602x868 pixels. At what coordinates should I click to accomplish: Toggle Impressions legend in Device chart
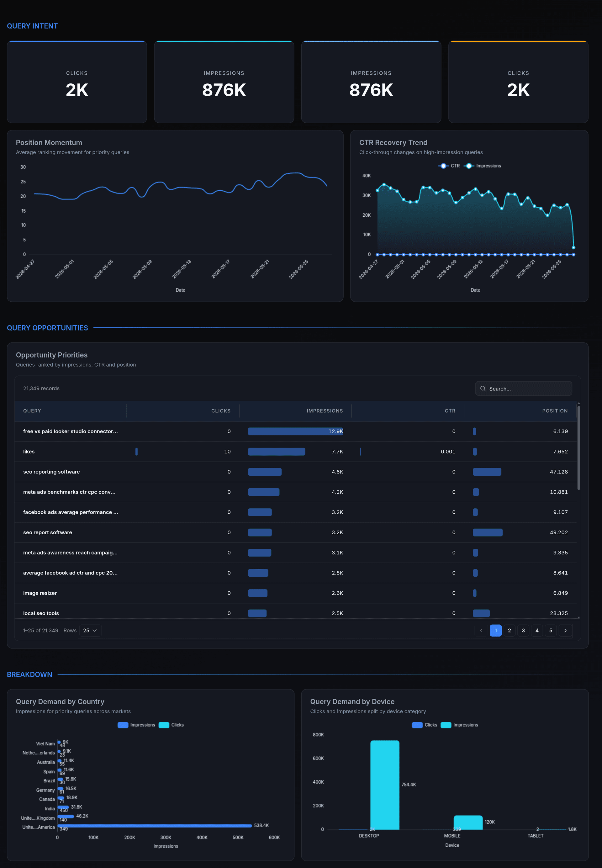click(x=459, y=725)
